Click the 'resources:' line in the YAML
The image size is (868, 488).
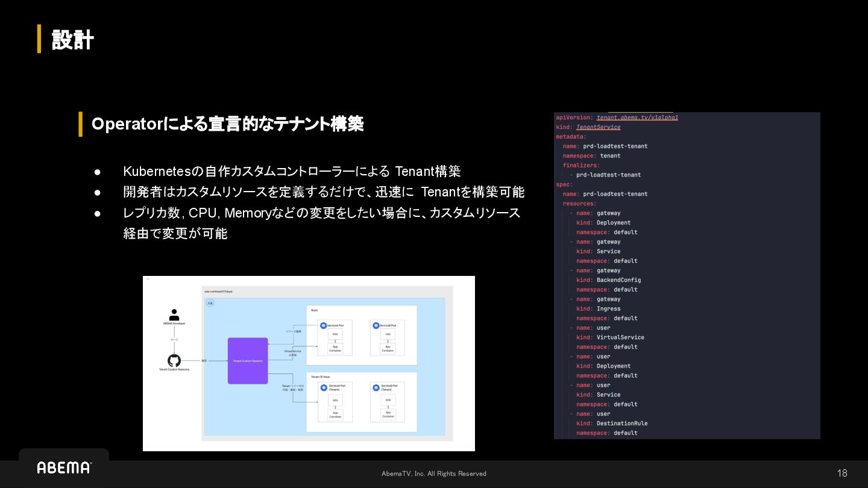tap(580, 204)
